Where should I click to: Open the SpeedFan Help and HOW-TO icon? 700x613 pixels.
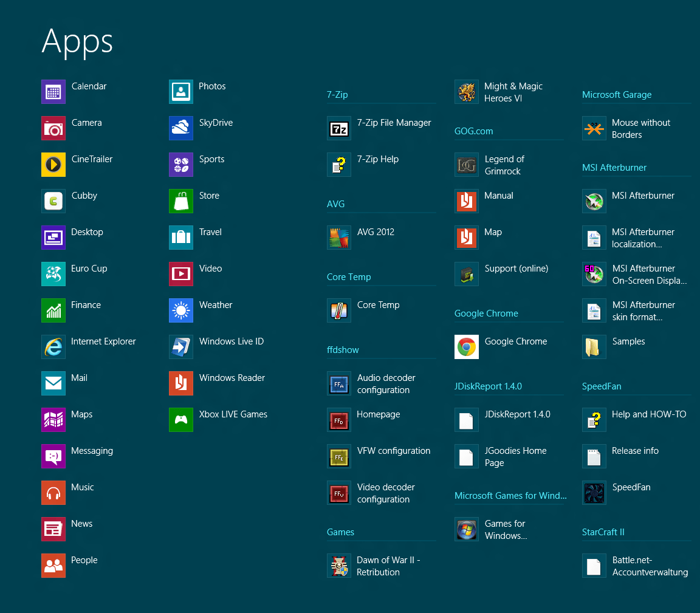click(x=594, y=420)
